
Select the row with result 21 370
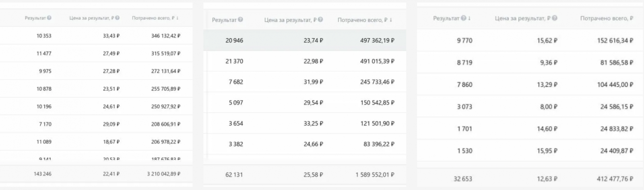point(305,61)
